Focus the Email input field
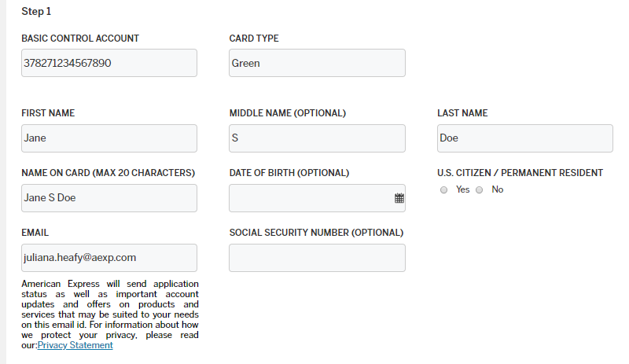 point(109,258)
